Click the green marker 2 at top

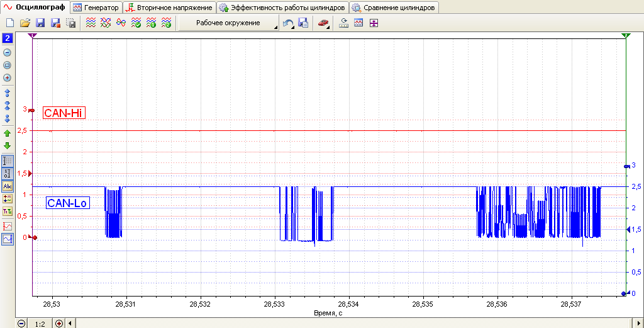tap(626, 36)
